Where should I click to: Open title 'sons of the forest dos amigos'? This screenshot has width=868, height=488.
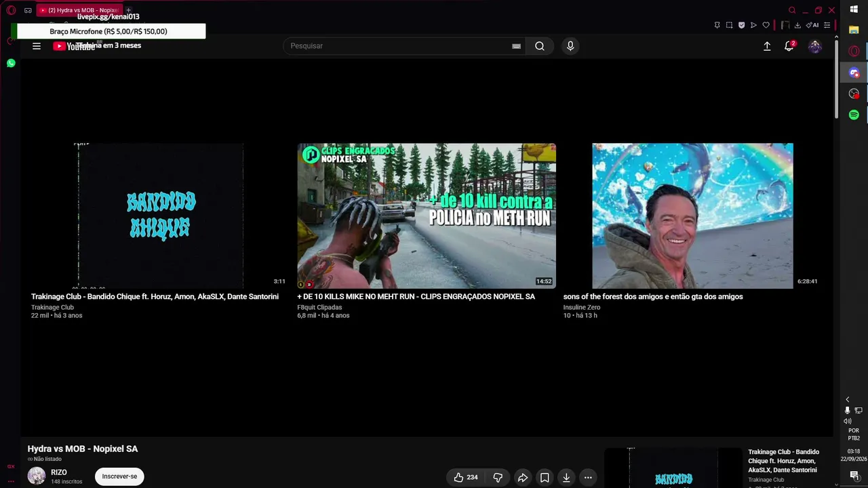click(653, 297)
